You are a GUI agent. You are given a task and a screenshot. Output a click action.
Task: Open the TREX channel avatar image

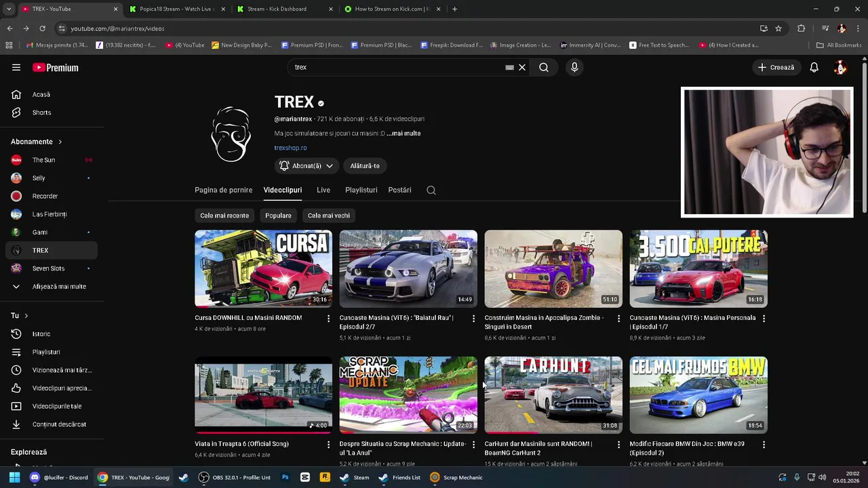(x=231, y=134)
